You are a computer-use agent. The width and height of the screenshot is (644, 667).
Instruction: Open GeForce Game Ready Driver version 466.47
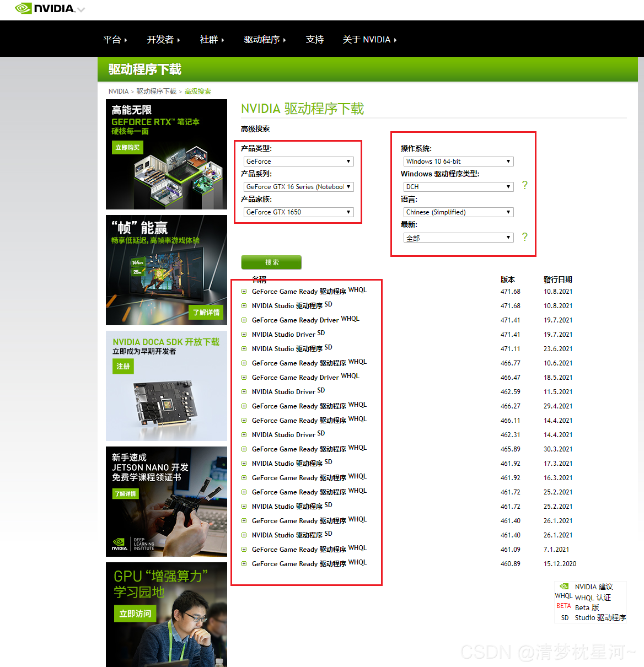tap(295, 378)
